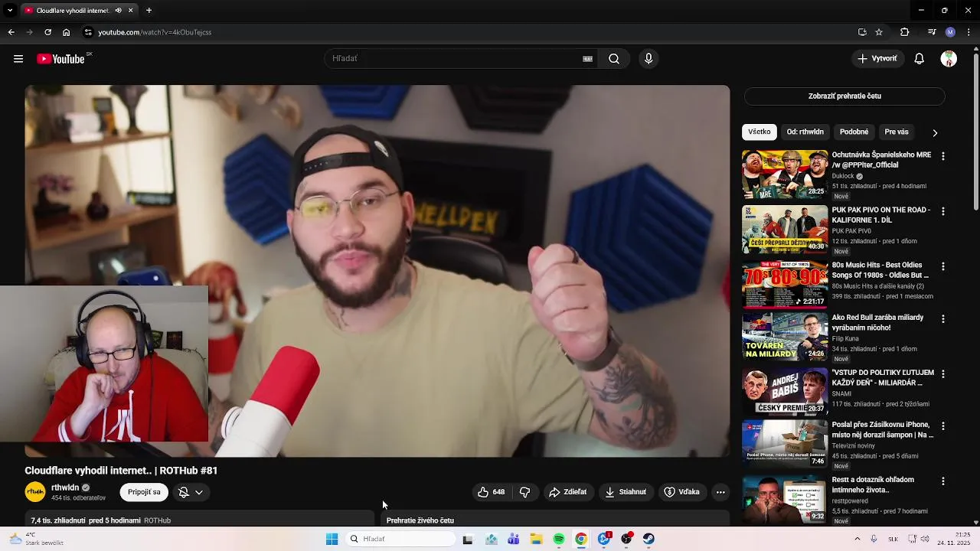Open 80s Music Hits video thumbnail

[x=785, y=284]
